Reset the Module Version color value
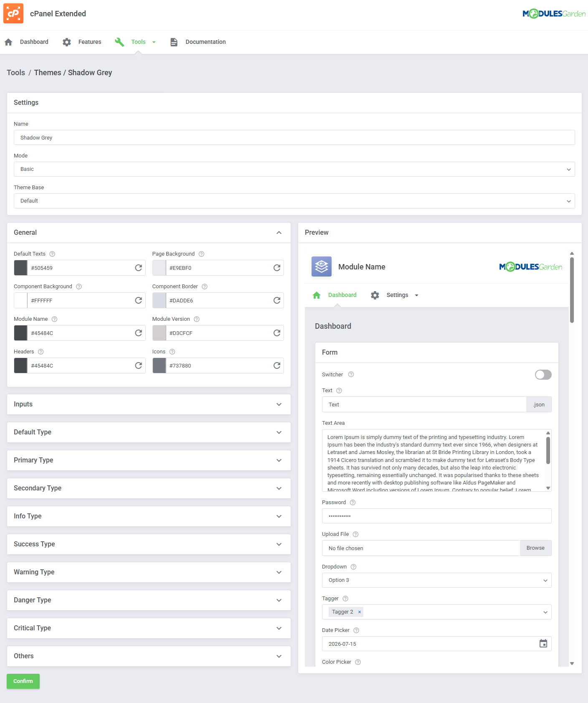588x703 pixels. [276, 333]
